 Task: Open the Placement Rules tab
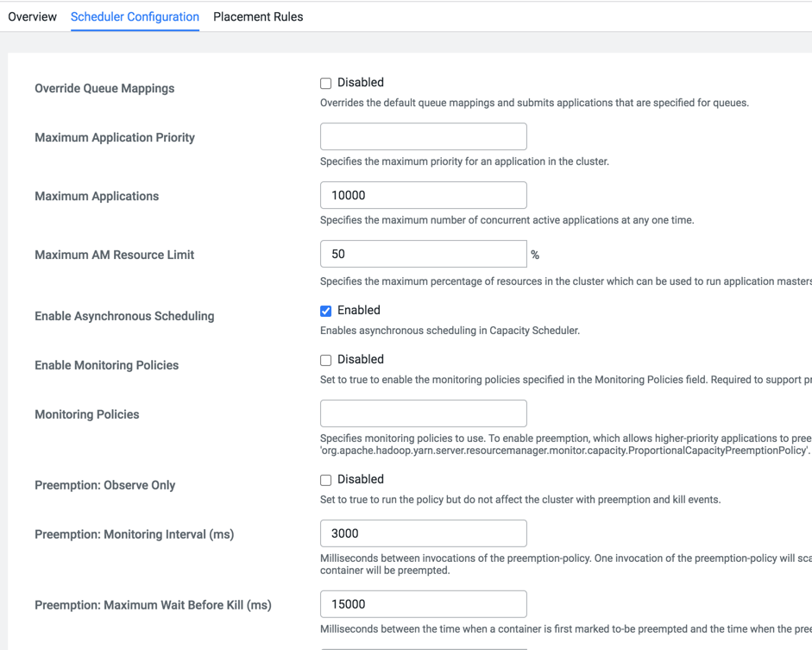coord(258,16)
